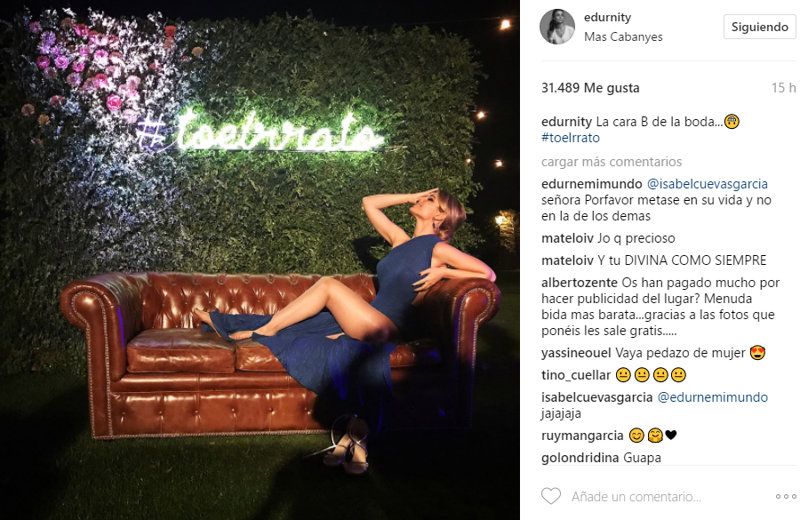The image size is (800, 520).
Task: Open golondridina's profile
Action: 580,458
